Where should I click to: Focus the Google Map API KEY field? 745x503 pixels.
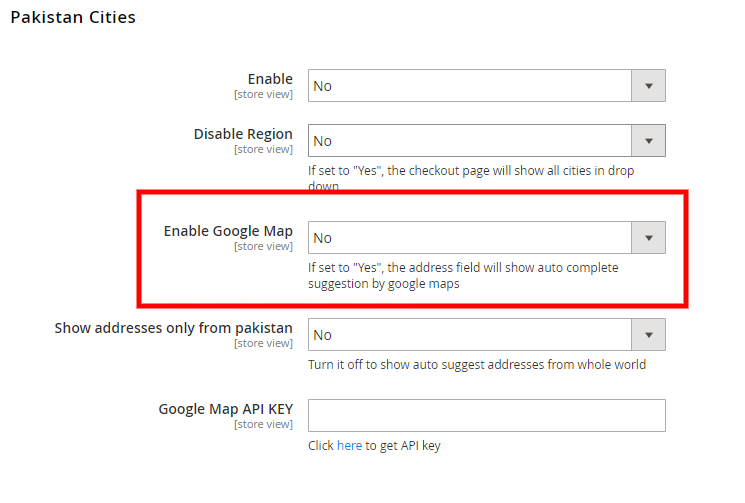coord(487,416)
